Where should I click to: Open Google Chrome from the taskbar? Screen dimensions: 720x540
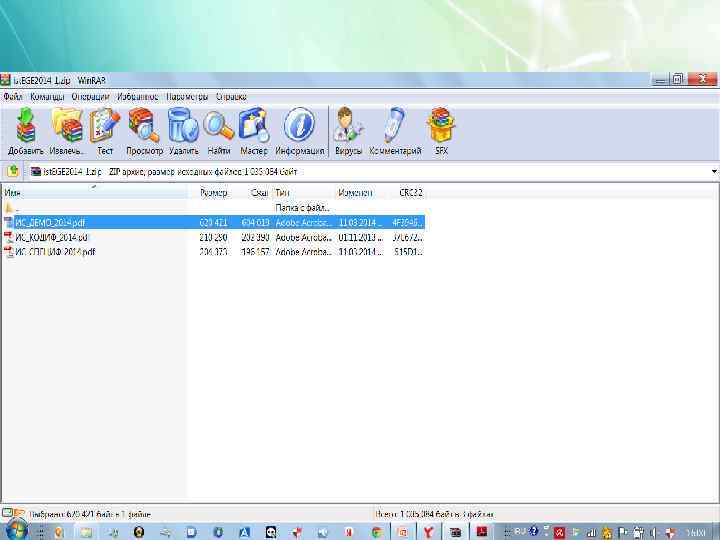377,532
